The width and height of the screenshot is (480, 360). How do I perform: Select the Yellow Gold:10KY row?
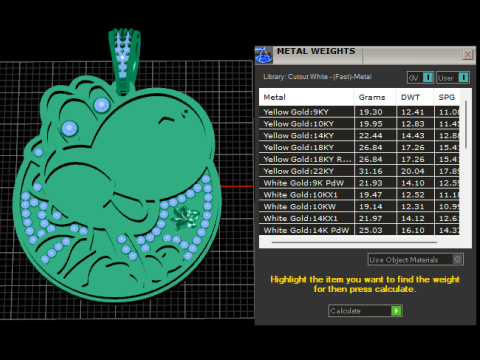(359, 124)
